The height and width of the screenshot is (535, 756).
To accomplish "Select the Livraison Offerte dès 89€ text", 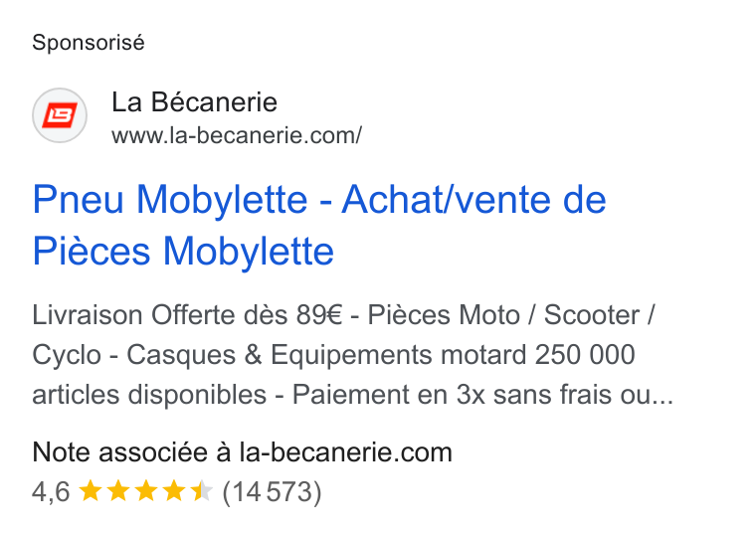I will coord(187,315).
